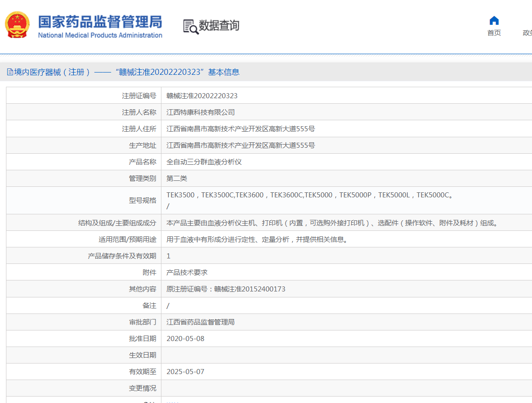The height and width of the screenshot is (403, 532).
Task: Click the 型号规格 row label
Action: pos(143,201)
